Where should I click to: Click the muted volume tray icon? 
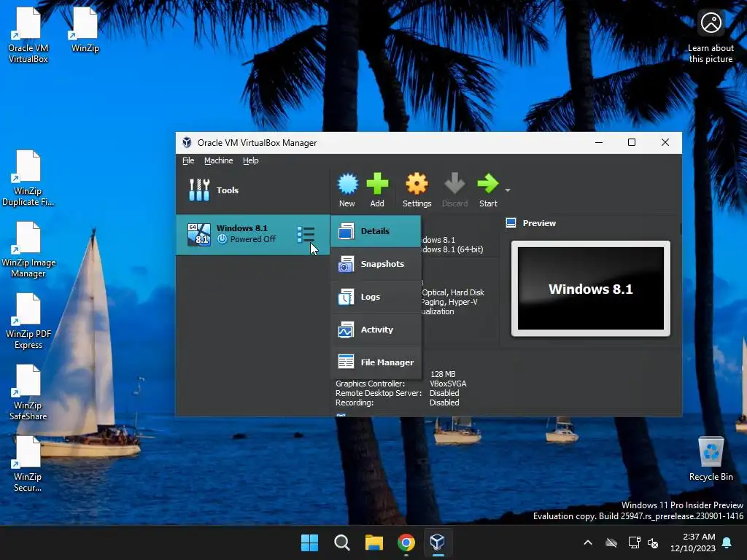(653, 542)
